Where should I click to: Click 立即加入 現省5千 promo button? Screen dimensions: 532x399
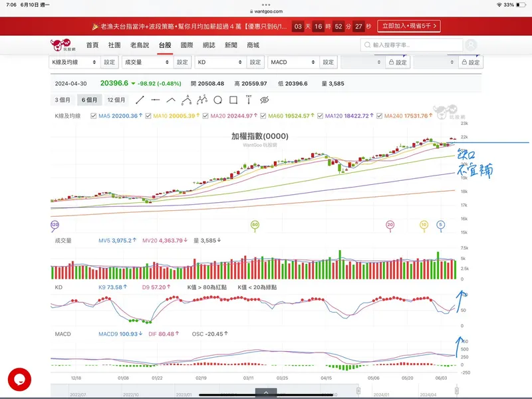coord(409,26)
